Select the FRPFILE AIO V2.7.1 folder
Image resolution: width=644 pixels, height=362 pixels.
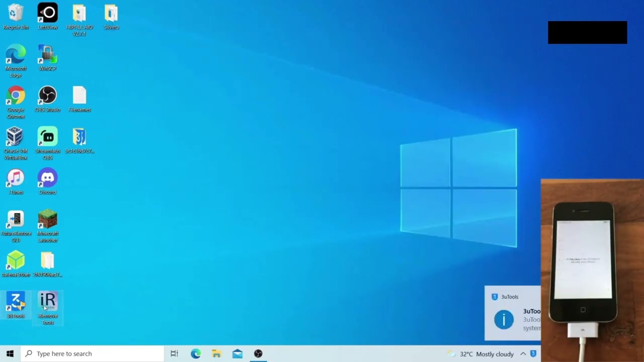point(79,20)
